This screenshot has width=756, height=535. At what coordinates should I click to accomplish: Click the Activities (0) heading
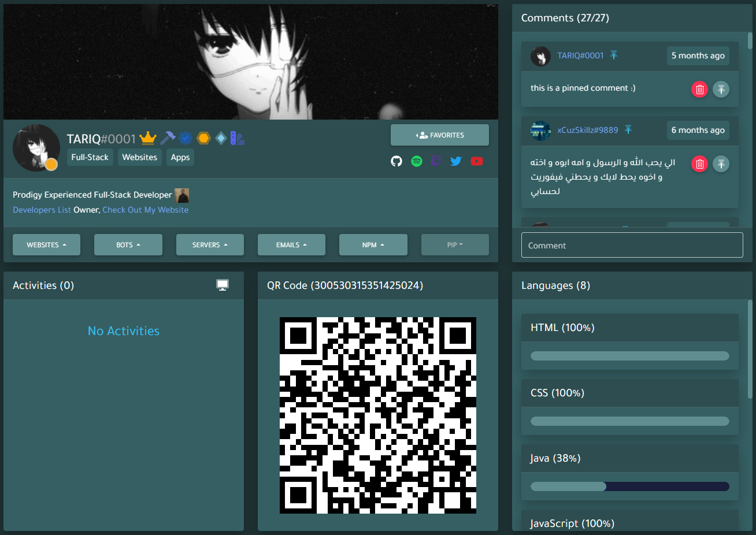[x=43, y=285]
